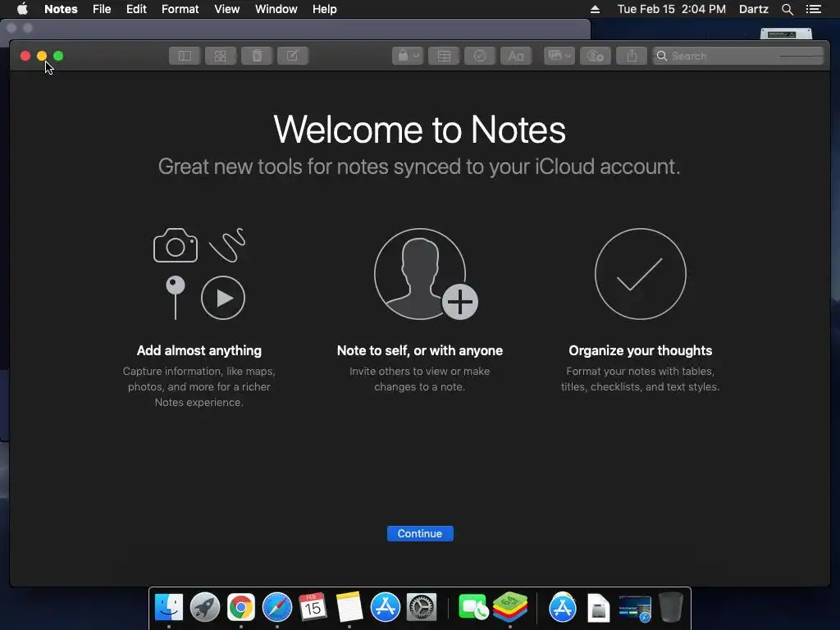This screenshot has width=840, height=630.
Task: Add a checklist with checkmark icon
Action: (480, 57)
